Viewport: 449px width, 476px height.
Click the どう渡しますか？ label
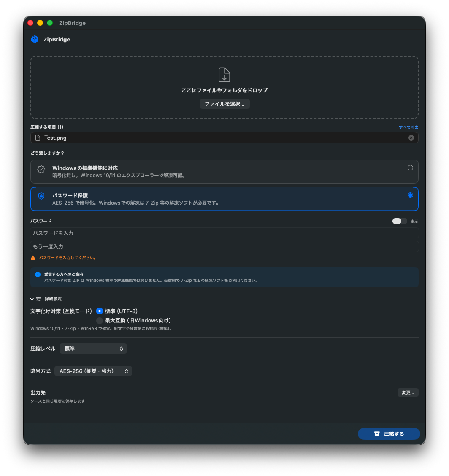click(47, 153)
